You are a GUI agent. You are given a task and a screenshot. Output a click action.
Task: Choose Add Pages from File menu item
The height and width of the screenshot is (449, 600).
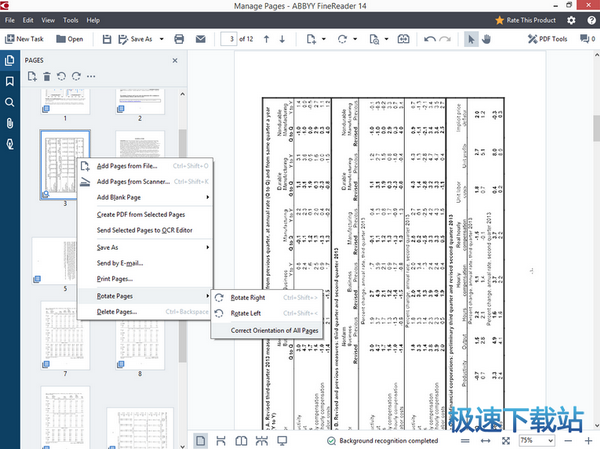[x=145, y=166]
